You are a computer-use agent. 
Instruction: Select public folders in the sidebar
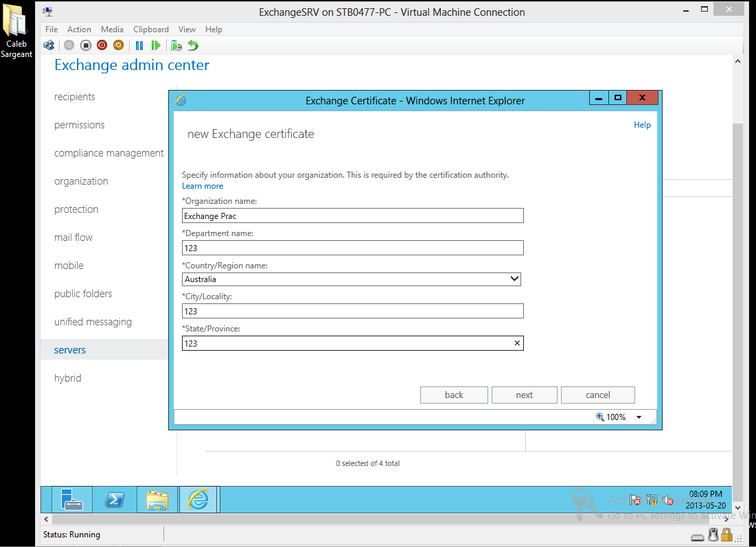(83, 294)
